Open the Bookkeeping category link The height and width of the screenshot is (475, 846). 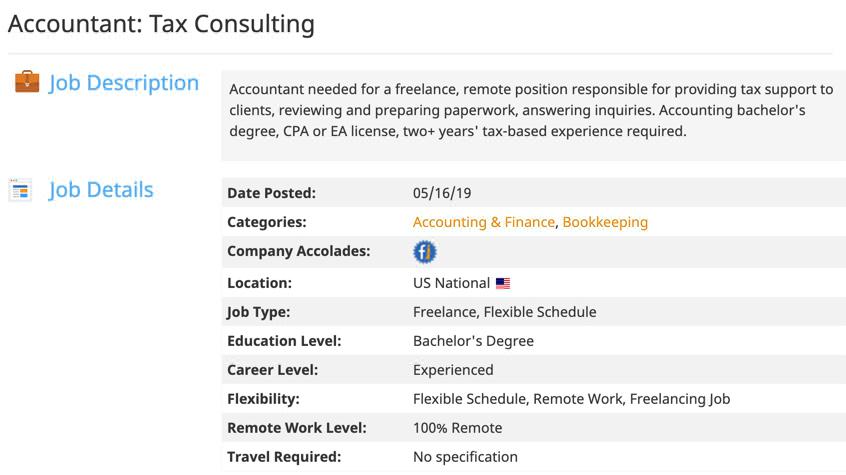(605, 222)
